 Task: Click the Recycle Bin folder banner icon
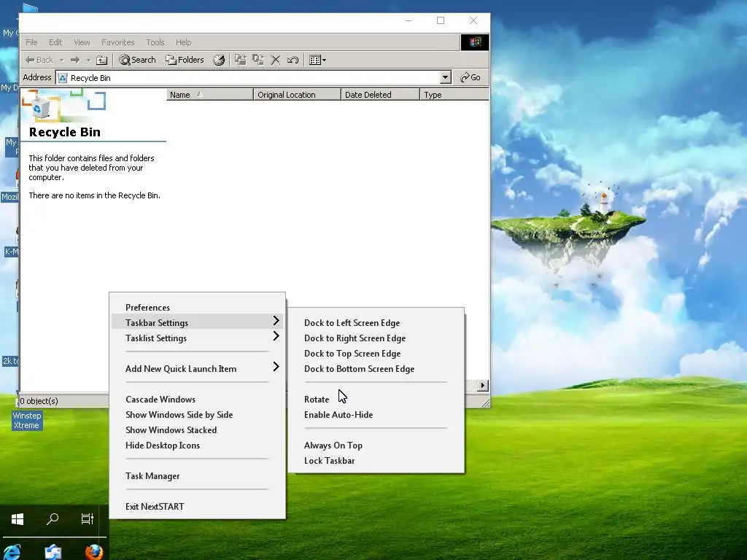click(x=41, y=108)
